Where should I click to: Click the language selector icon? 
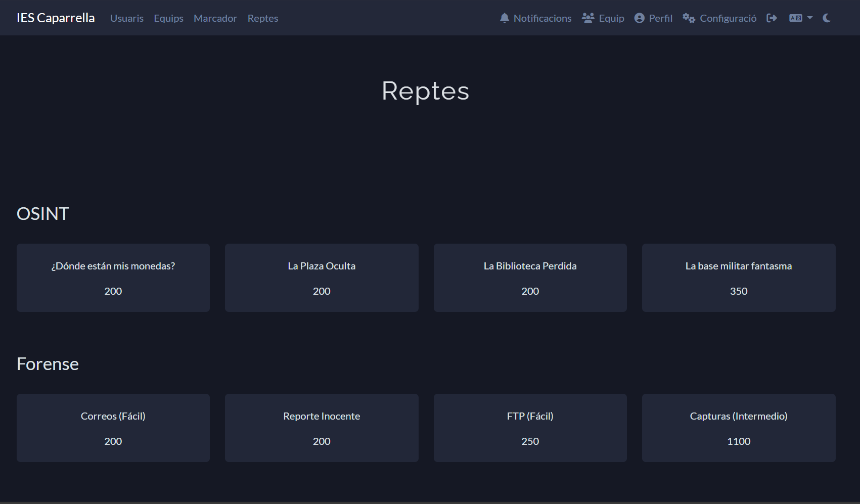[x=796, y=18]
